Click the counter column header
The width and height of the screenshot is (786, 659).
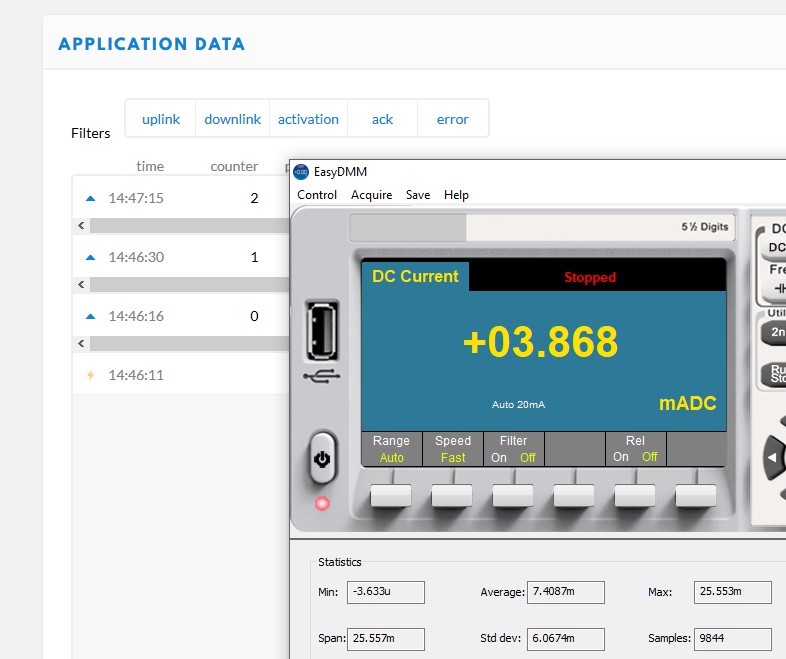(234, 166)
